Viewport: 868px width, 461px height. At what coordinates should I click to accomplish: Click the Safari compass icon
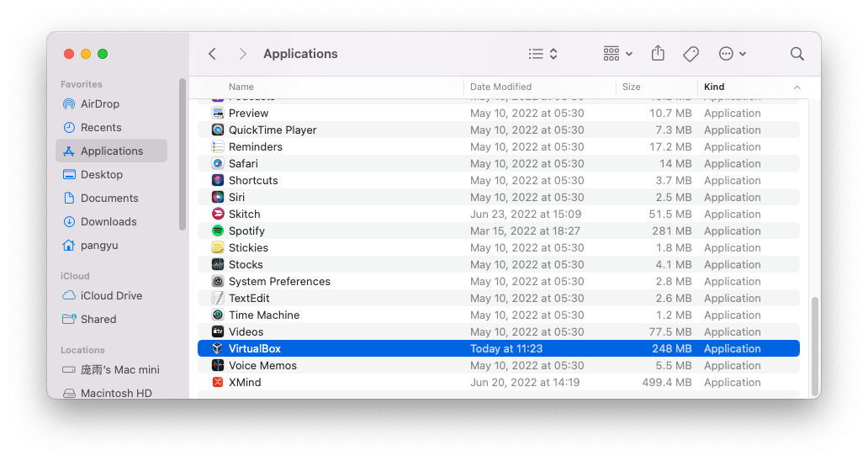tap(218, 164)
